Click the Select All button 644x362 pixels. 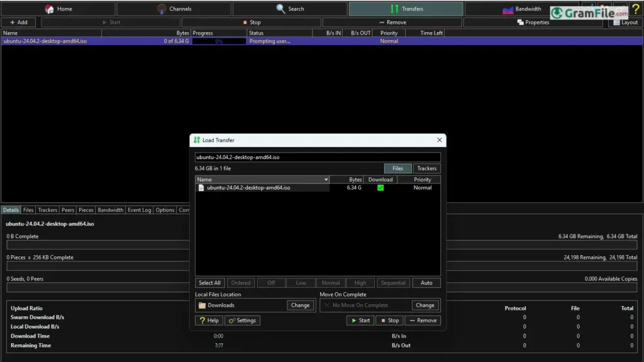pyautogui.click(x=209, y=283)
